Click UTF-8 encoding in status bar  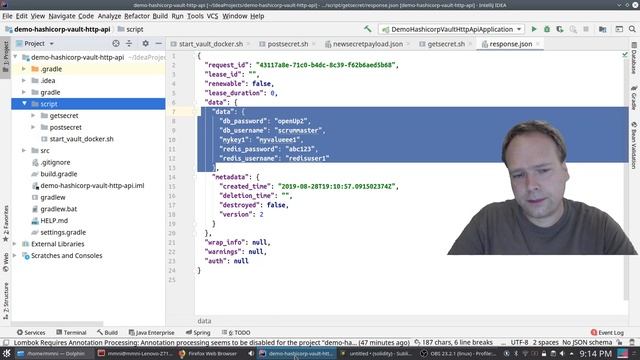(x=519, y=342)
